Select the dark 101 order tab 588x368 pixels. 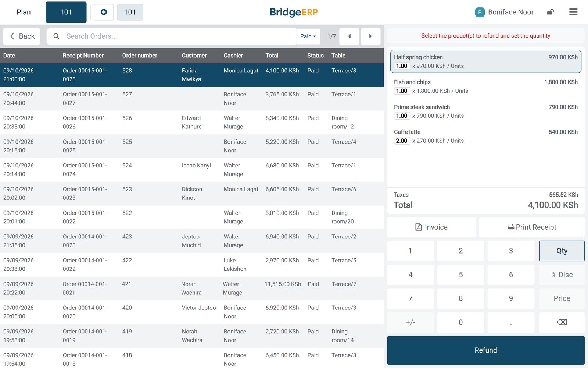[x=66, y=12]
